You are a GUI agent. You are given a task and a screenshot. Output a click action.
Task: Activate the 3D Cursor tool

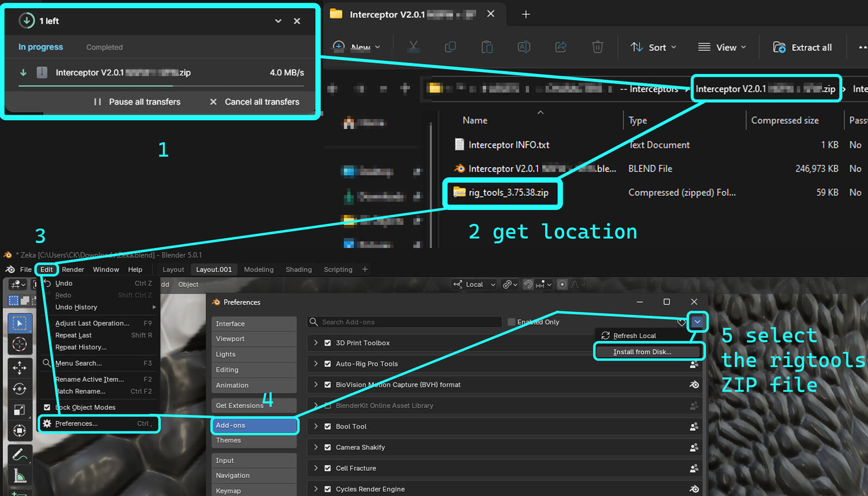pyautogui.click(x=20, y=344)
